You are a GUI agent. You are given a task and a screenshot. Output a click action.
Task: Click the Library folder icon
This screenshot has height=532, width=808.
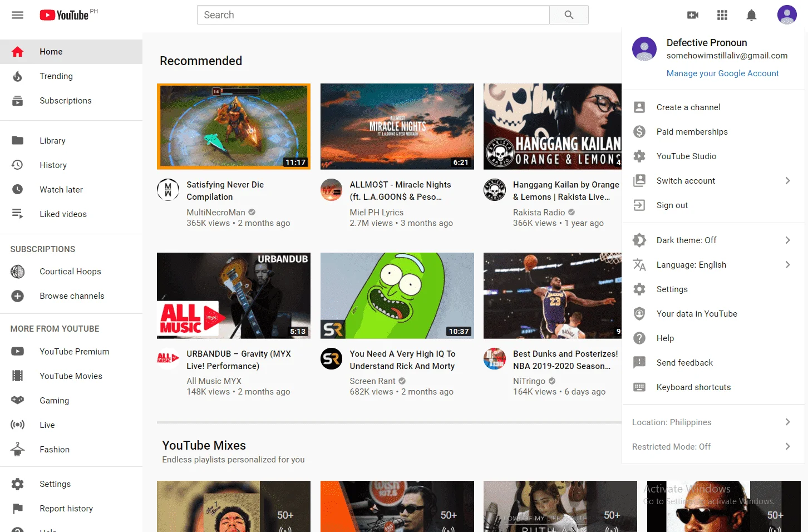[18, 141]
